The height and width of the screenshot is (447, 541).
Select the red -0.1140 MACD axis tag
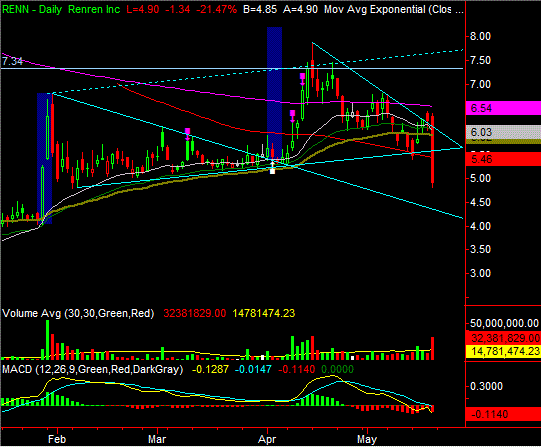(x=503, y=414)
